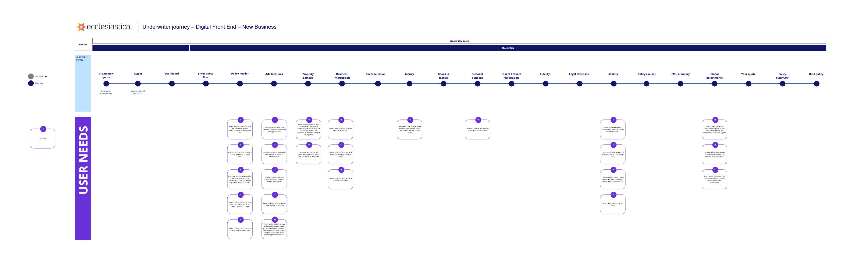Click the Policy header journey node

(240, 84)
